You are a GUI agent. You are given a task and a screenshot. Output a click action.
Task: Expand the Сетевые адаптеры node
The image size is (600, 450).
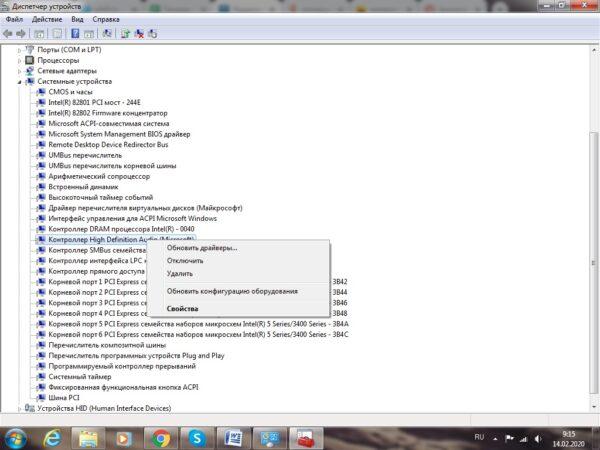[x=19, y=71]
